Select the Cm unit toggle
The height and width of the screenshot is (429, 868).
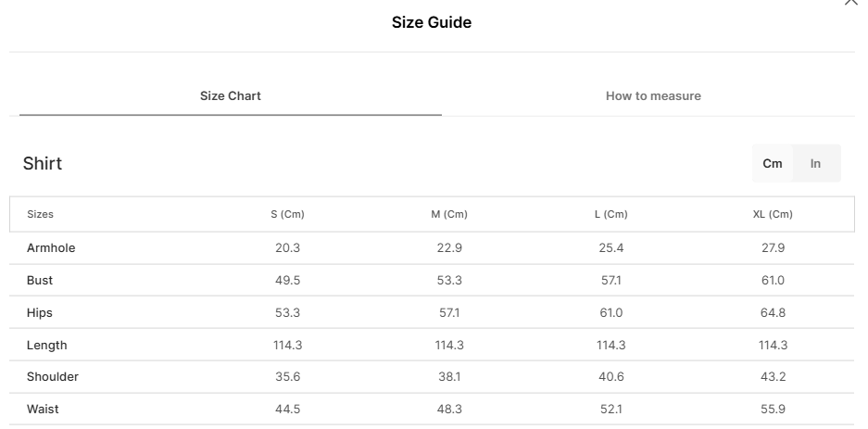(773, 163)
